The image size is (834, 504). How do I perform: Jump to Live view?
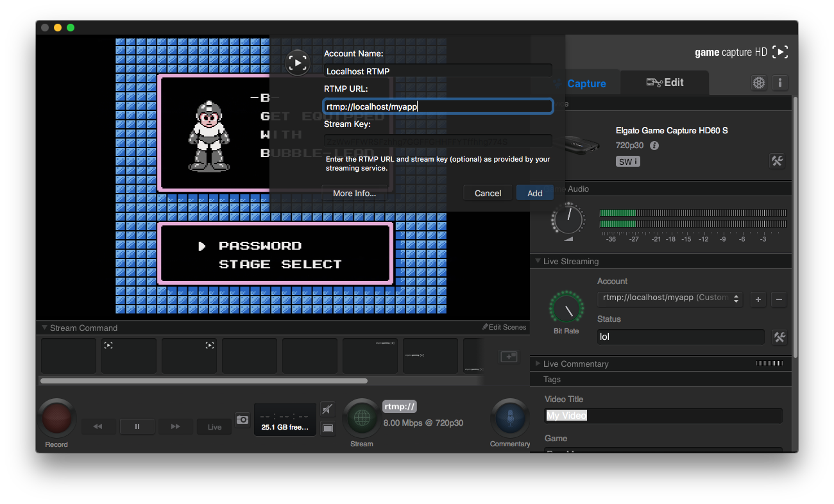coord(215,426)
